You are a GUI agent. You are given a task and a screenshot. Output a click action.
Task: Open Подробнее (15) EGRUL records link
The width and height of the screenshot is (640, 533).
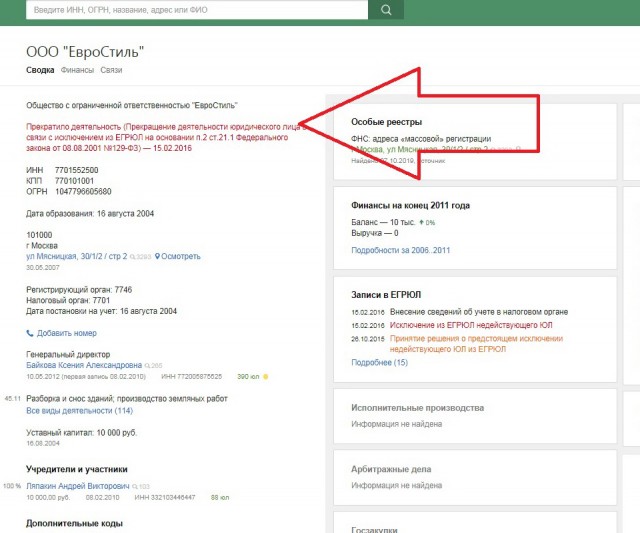pyautogui.click(x=379, y=362)
